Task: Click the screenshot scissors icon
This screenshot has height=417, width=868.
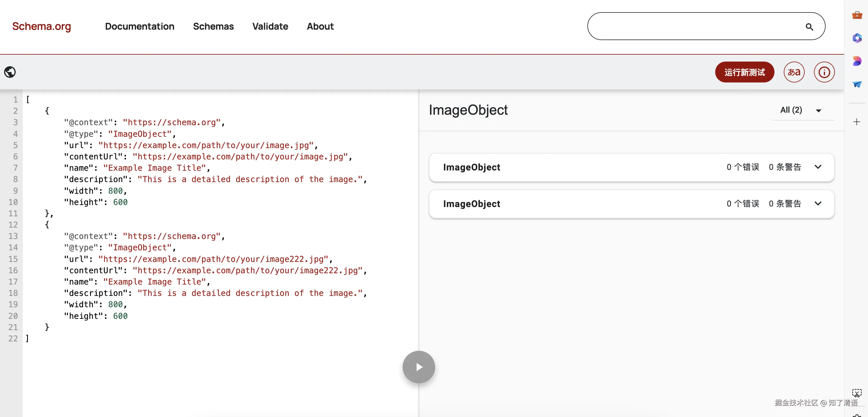Action: [x=857, y=393]
